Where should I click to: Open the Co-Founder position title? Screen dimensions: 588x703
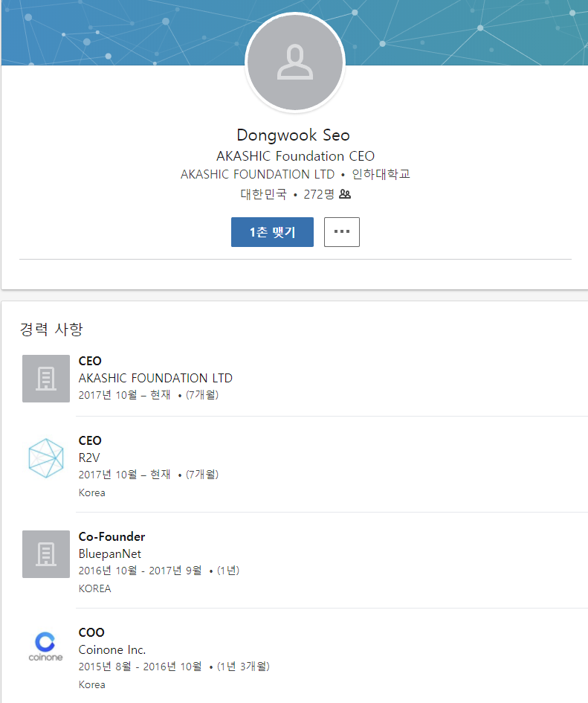coord(112,536)
